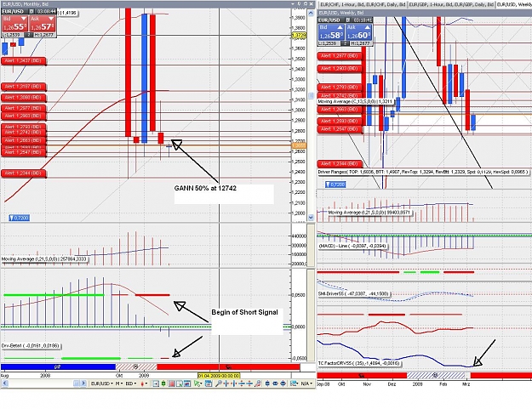Click second blue horizontal-expand toolbar icon
The width and height of the screenshot is (532, 409).
click(233, 383)
